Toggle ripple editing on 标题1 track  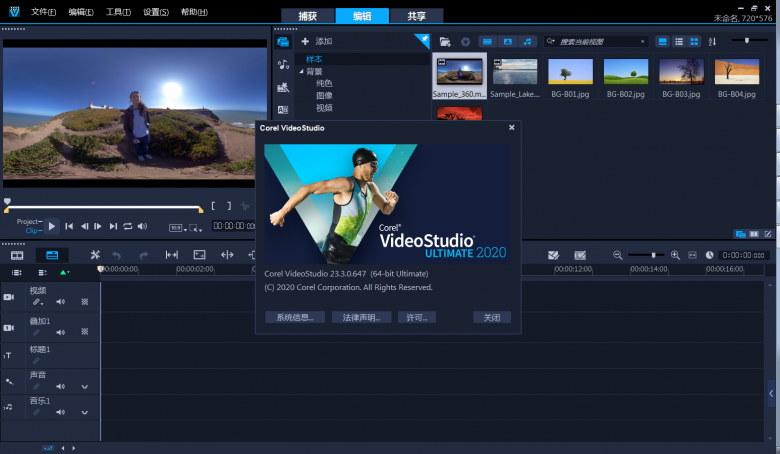(36, 361)
